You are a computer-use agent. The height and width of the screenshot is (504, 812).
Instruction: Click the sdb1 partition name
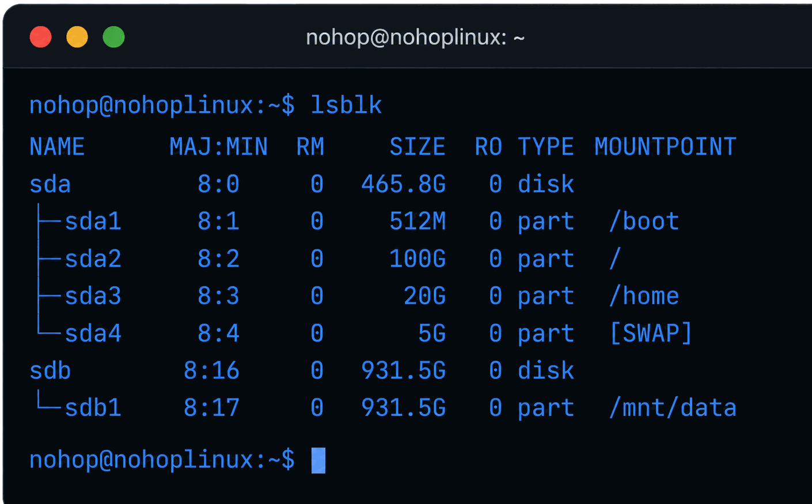click(93, 408)
